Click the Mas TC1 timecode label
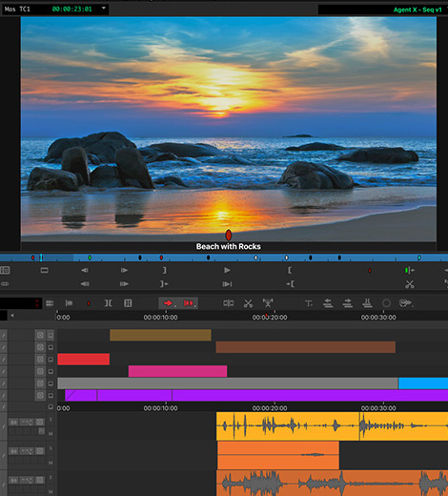 click(17, 9)
